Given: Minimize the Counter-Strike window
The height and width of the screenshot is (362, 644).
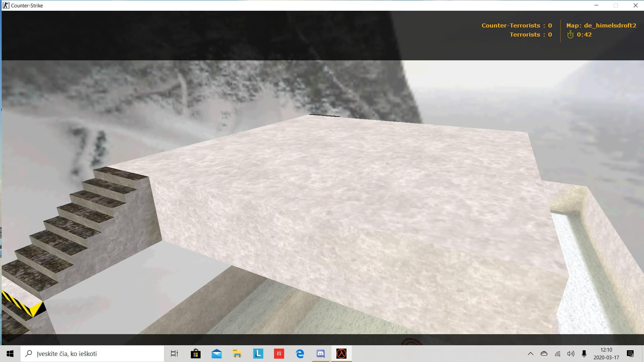Looking at the screenshot, I should [596, 5].
